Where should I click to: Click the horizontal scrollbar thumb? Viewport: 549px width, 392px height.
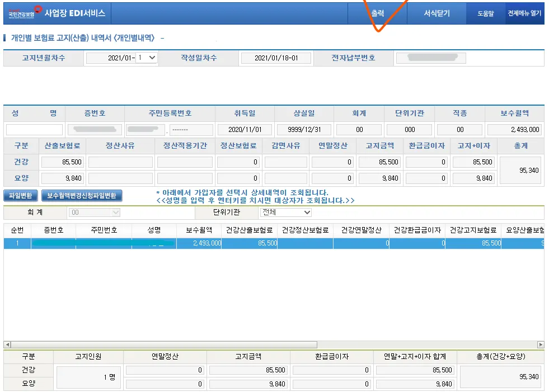164,344
